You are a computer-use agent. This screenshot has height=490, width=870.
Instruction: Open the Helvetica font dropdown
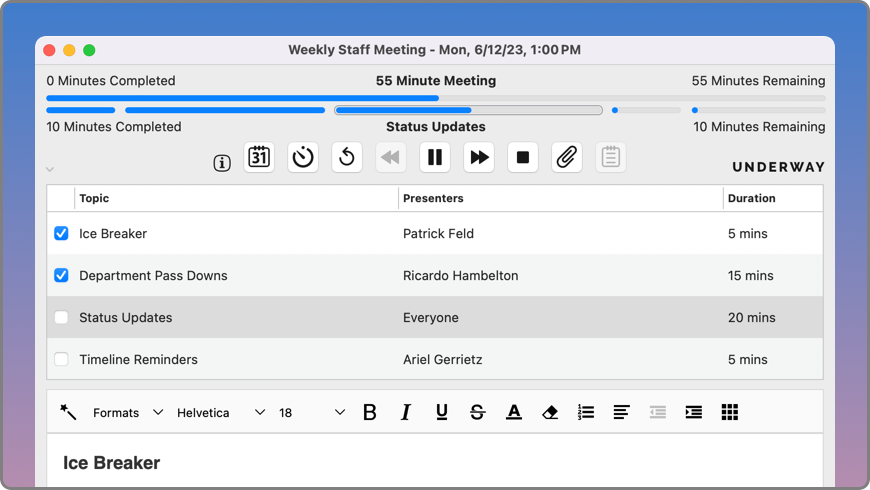tap(220, 412)
